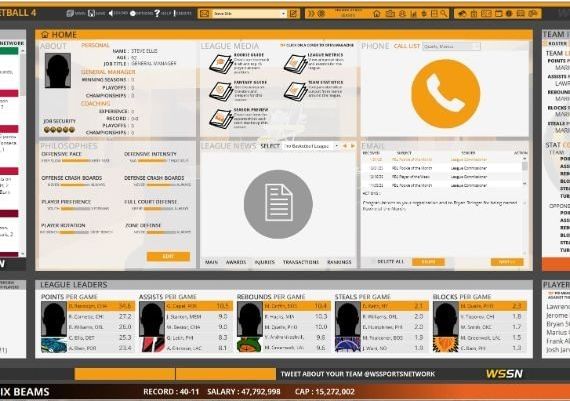Image resolution: width=570 pixels, height=401 pixels.
Task: Click the Email list scrollbar
Action: coord(525,172)
